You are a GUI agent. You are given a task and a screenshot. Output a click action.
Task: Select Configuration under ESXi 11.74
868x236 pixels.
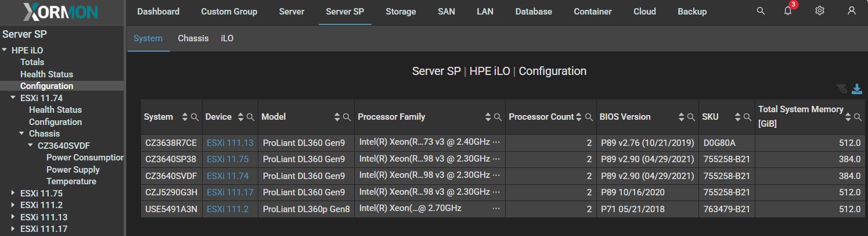coord(55,122)
